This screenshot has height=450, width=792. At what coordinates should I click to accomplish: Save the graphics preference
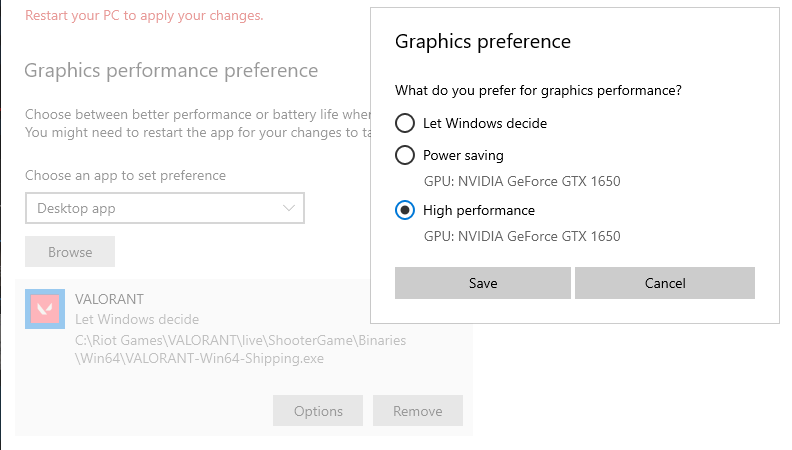click(483, 283)
